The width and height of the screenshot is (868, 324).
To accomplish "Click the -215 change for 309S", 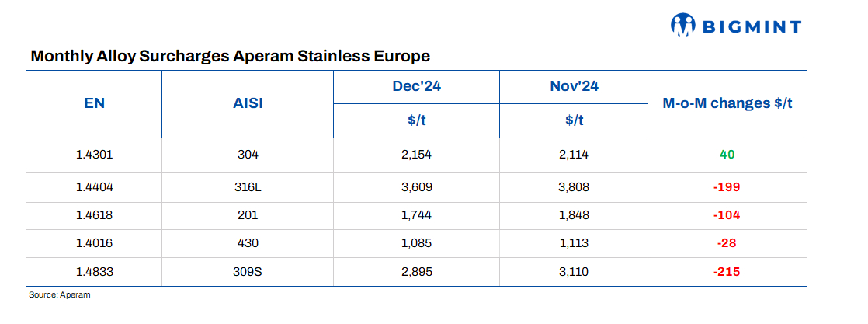I will [727, 272].
